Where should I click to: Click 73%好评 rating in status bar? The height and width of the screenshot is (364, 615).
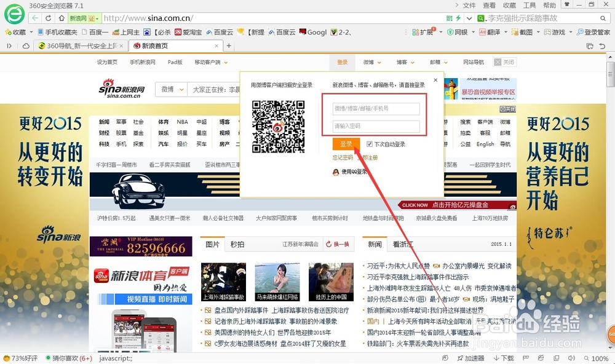coord(21,358)
